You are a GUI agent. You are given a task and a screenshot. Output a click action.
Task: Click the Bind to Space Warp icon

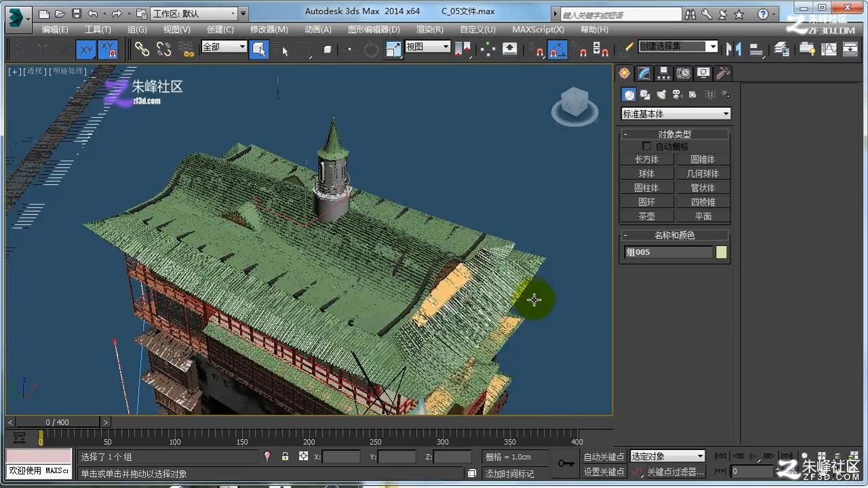click(x=186, y=49)
